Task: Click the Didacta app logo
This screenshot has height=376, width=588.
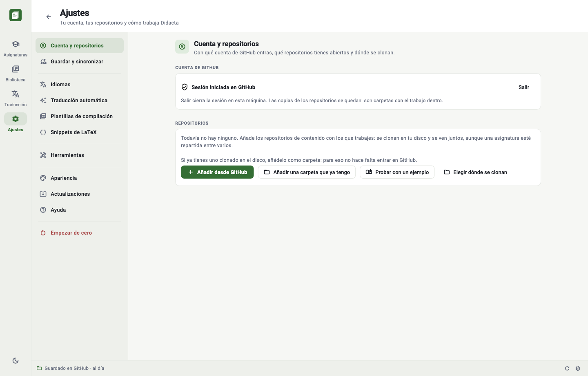Action: point(16,15)
